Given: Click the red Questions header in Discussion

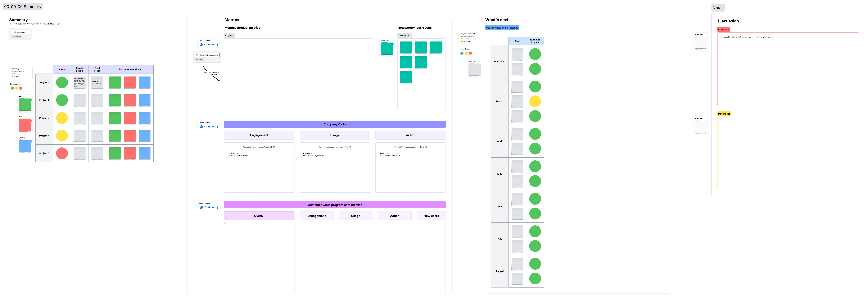Looking at the screenshot, I should [x=723, y=29].
